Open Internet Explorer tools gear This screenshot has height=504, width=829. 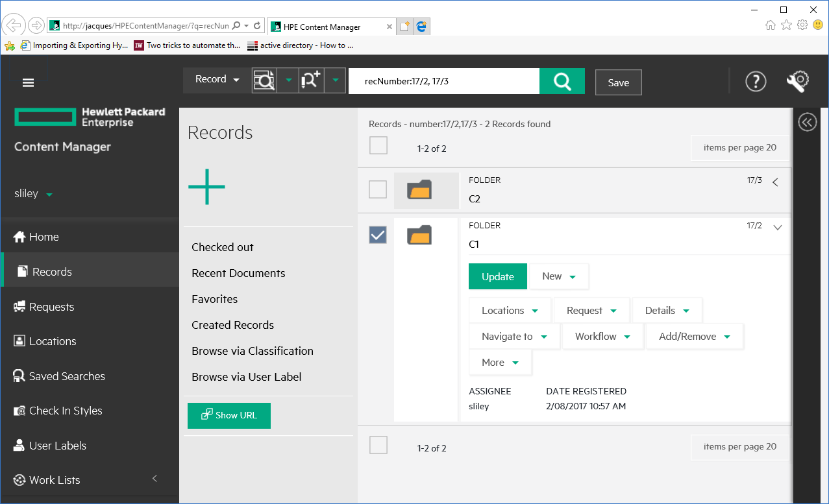point(802,25)
